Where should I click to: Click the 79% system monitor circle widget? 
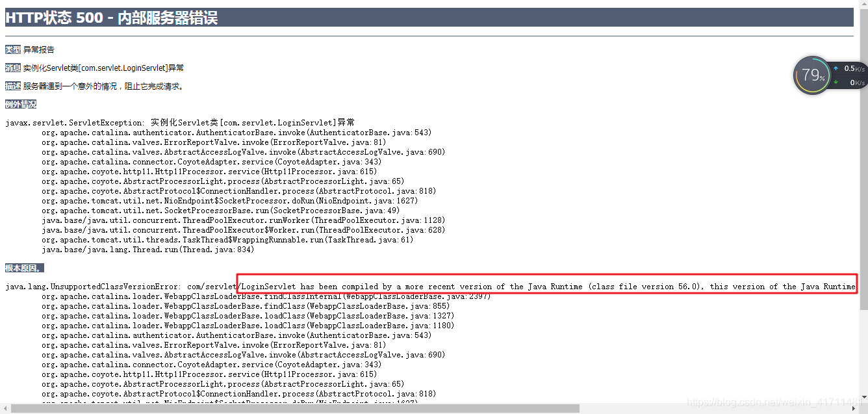click(x=811, y=75)
